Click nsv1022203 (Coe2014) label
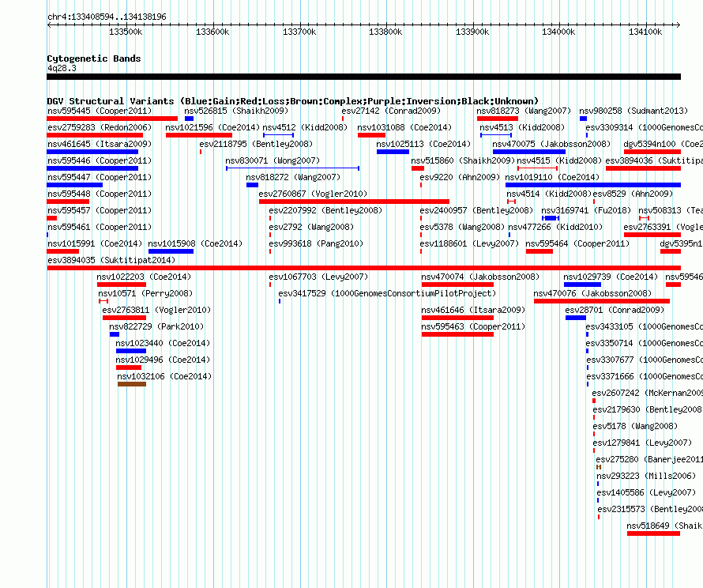This screenshot has height=588, width=703. pyautogui.click(x=144, y=277)
